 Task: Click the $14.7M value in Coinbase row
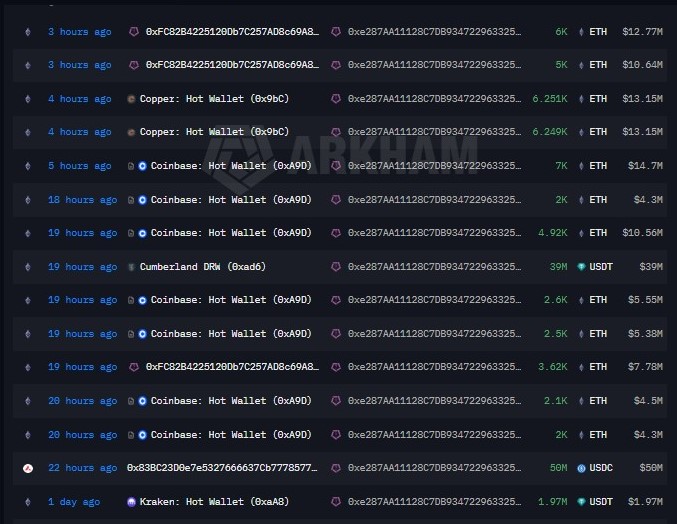pyautogui.click(x=645, y=166)
